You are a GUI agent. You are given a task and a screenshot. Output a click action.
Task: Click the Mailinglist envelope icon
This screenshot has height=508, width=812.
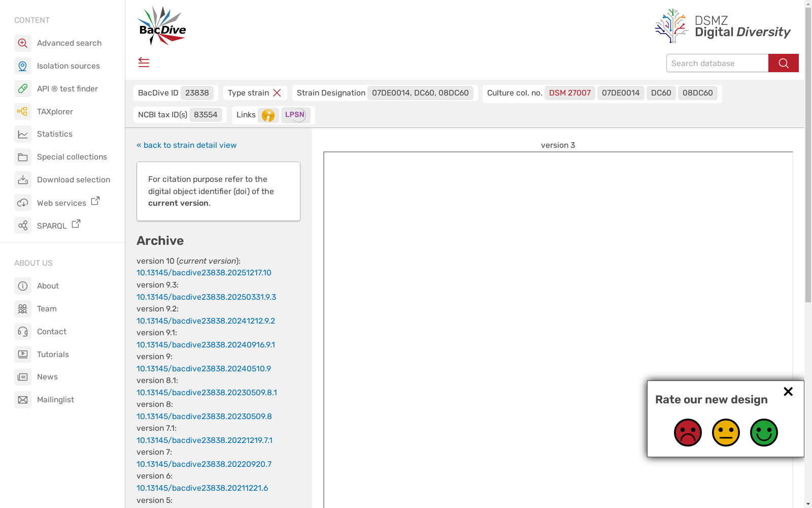[23, 400]
